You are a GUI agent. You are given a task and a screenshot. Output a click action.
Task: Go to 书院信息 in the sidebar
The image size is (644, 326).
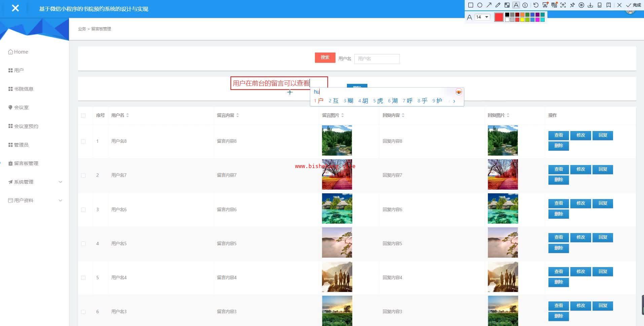point(24,89)
